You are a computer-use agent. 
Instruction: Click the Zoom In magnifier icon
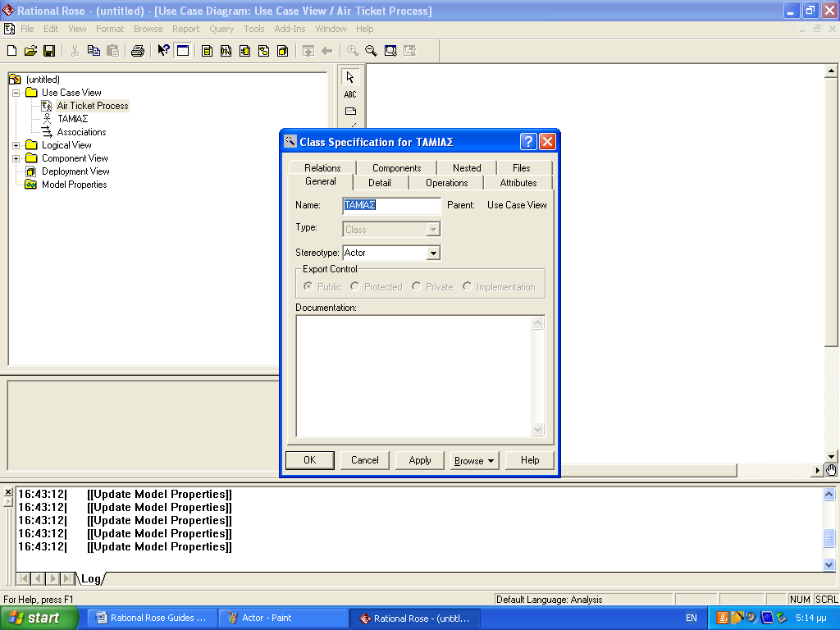point(353,51)
